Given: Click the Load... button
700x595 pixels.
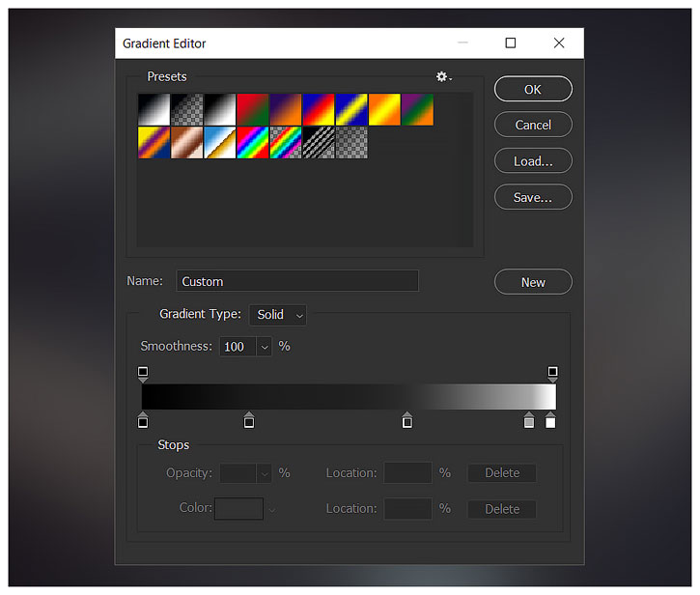Looking at the screenshot, I should pyautogui.click(x=533, y=160).
